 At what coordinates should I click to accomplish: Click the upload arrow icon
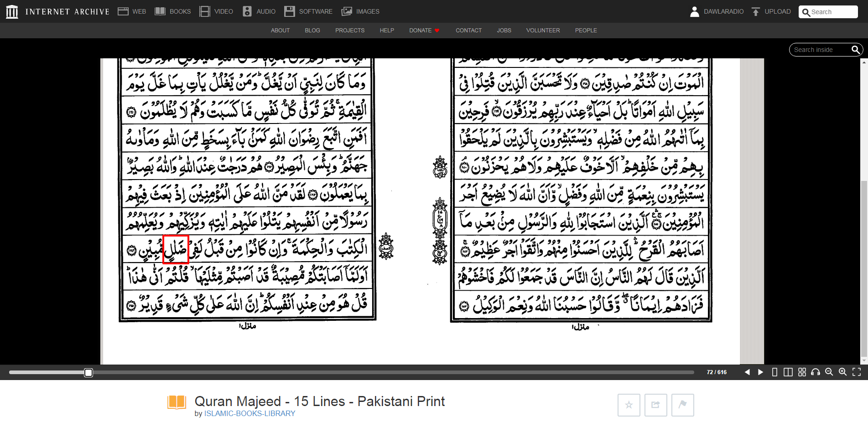pos(756,11)
